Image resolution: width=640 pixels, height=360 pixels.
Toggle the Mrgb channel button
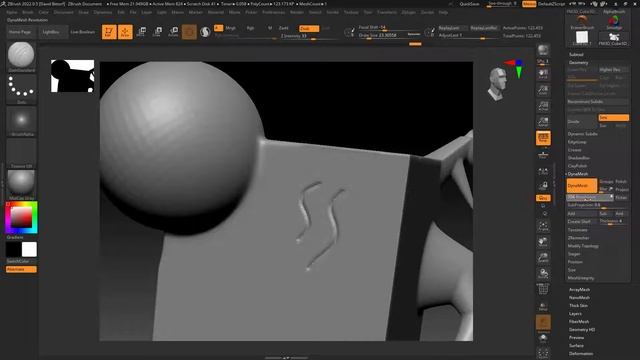click(231, 28)
